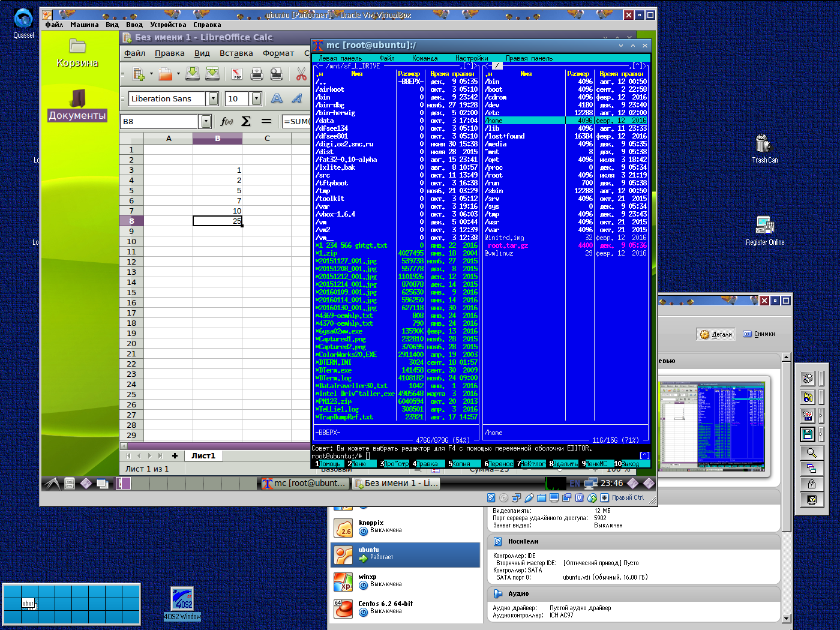This screenshot has width=840, height=630.
Task: Click the network monitor icon in guest tray
Action: (x=591, y=483)
